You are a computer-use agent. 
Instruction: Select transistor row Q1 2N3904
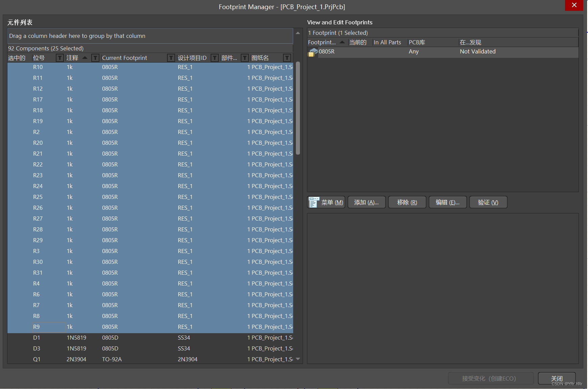click(150, 359)
